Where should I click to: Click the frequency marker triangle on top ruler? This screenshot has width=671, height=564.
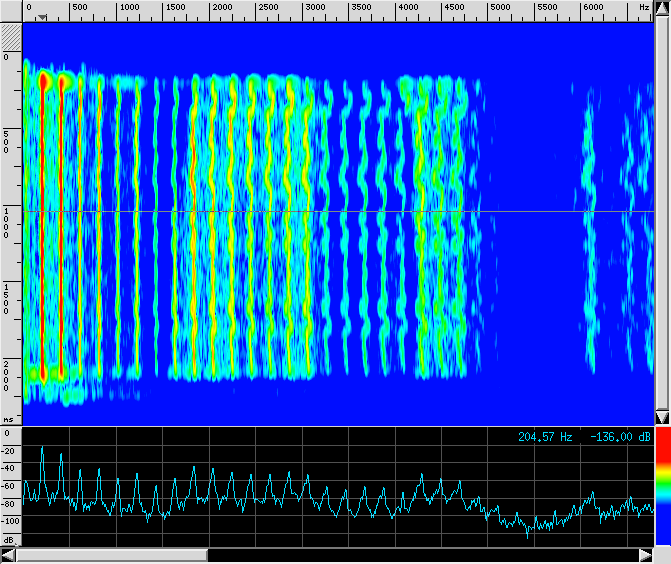click(x=40, y=17)
